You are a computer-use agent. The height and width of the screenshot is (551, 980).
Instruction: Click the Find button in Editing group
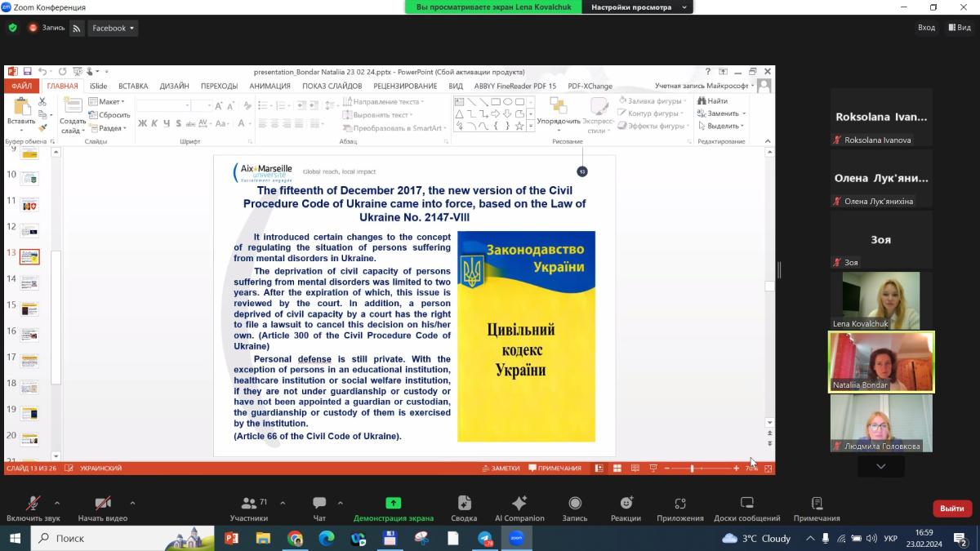[x=712, y=101]
